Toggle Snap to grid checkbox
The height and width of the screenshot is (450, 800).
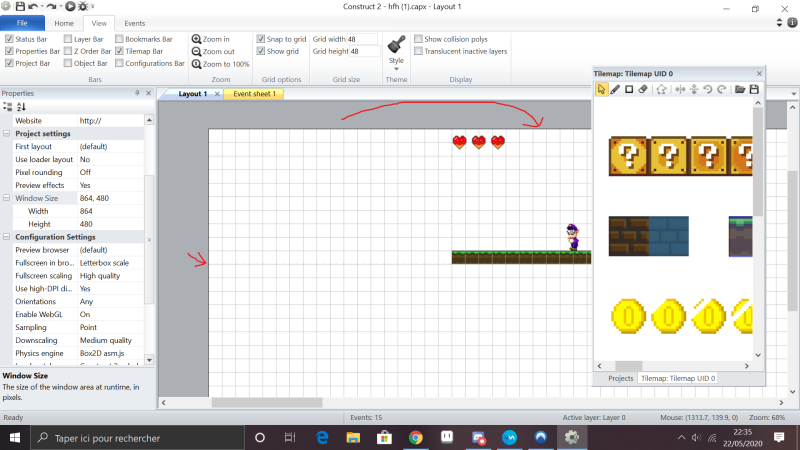(261, 39)
